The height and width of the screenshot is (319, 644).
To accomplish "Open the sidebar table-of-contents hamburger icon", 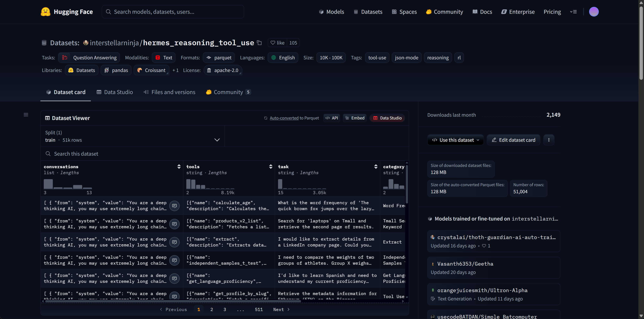I will point(26,115).
